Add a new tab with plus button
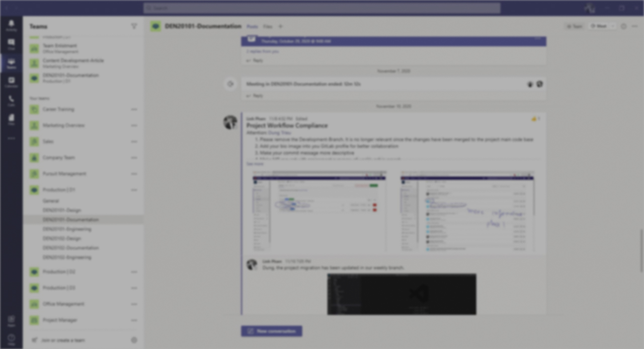Viewport: 644px width, 349px height. (281, 26)
